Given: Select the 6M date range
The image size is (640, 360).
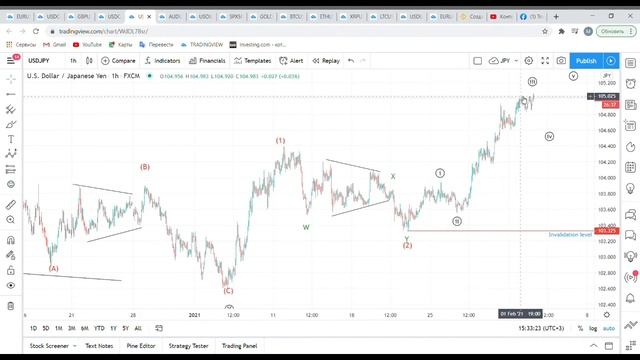Looking at the screenshot, I should pos(84,328).
